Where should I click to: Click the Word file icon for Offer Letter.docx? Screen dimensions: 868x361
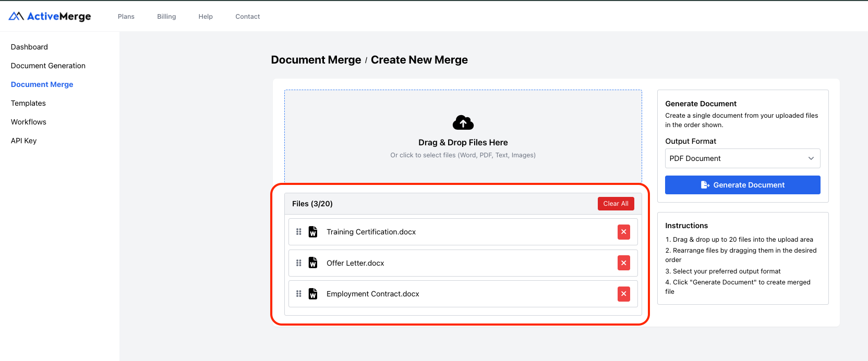pos(313,263)
